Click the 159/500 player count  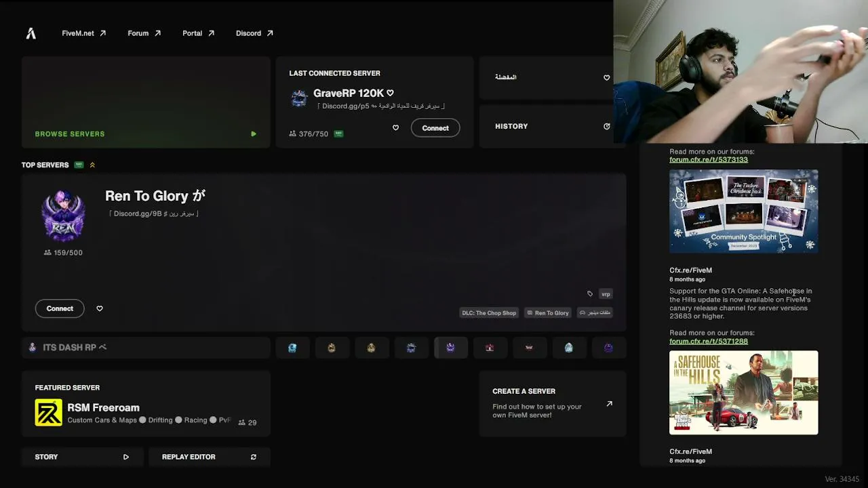[63, 253]
